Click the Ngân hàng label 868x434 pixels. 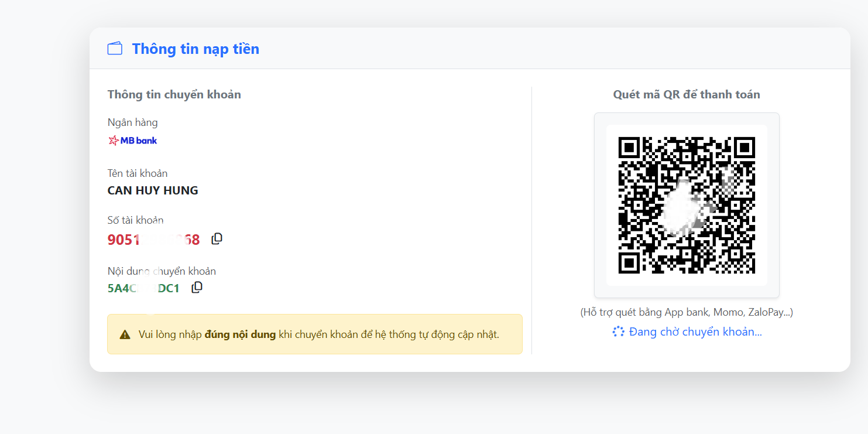pyautogui.click(x=133, y=122)
